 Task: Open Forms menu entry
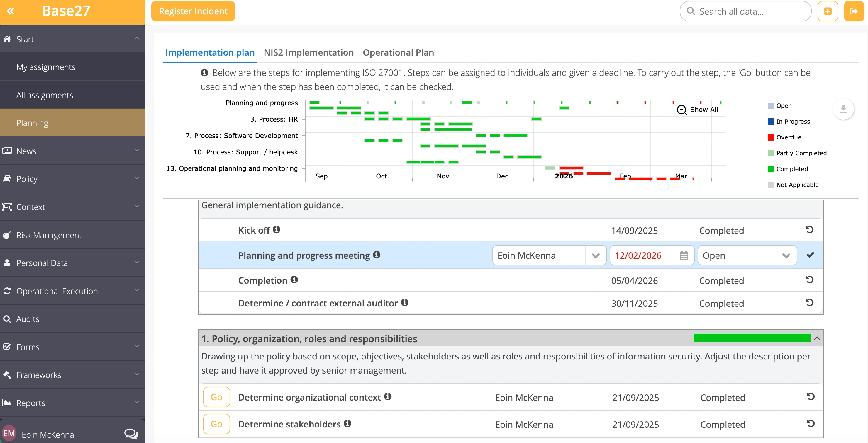[x=72, y=347]
